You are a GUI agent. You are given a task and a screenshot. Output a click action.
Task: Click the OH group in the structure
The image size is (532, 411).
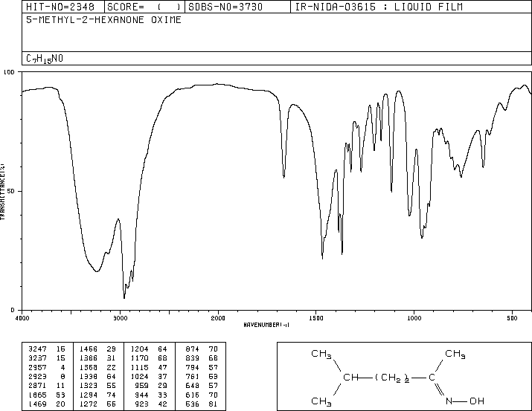(x=477, y=401)
